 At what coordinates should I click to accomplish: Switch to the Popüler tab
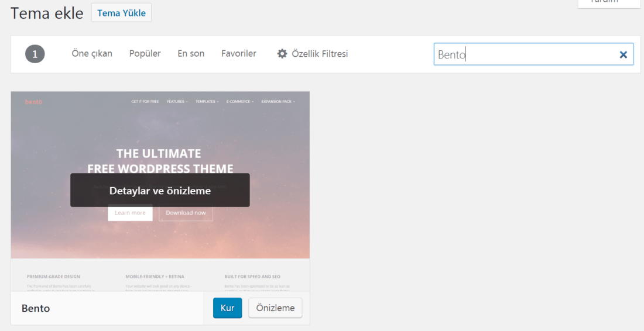coord(145,54)
